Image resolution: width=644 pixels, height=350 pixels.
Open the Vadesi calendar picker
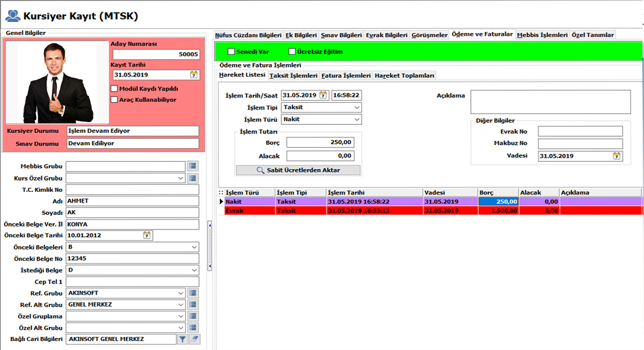617,156
